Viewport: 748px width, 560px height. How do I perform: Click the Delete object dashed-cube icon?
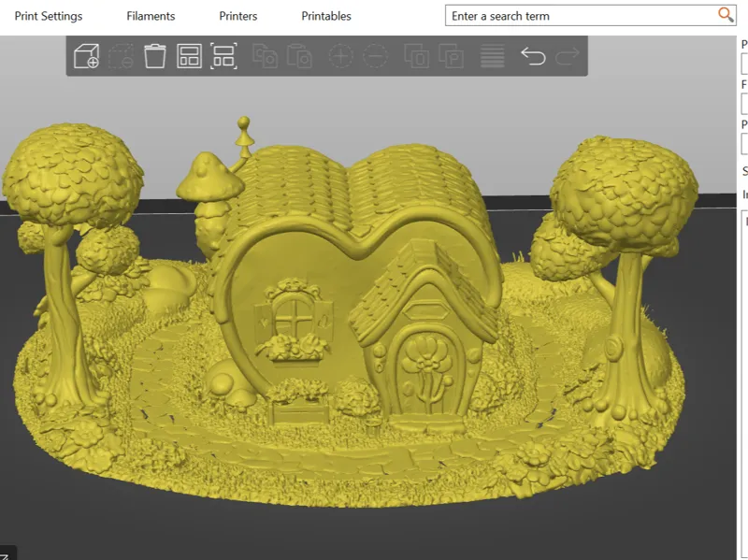[121, 56]
